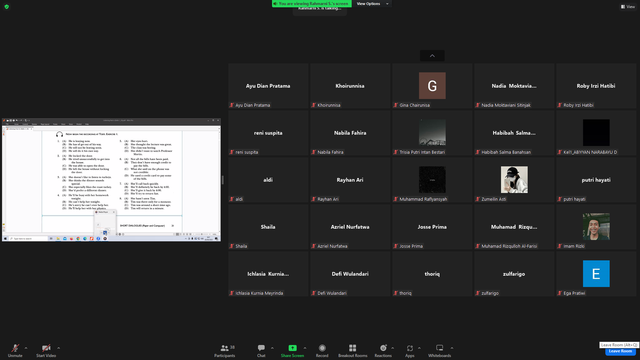Expand share options arrow next to Share Screen
Screen dimensions: 640x360
pos(305,348)
